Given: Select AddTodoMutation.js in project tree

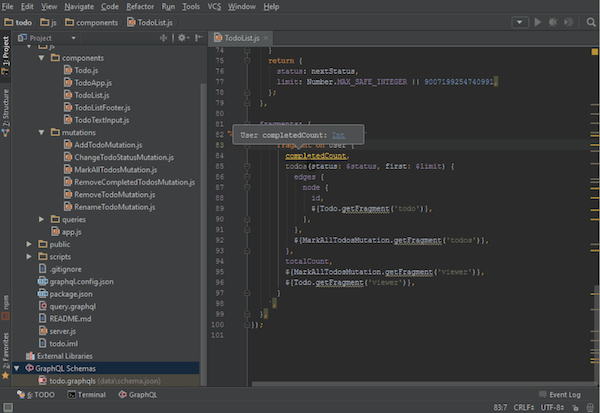Looking at the screenshot, I should 107,145.
